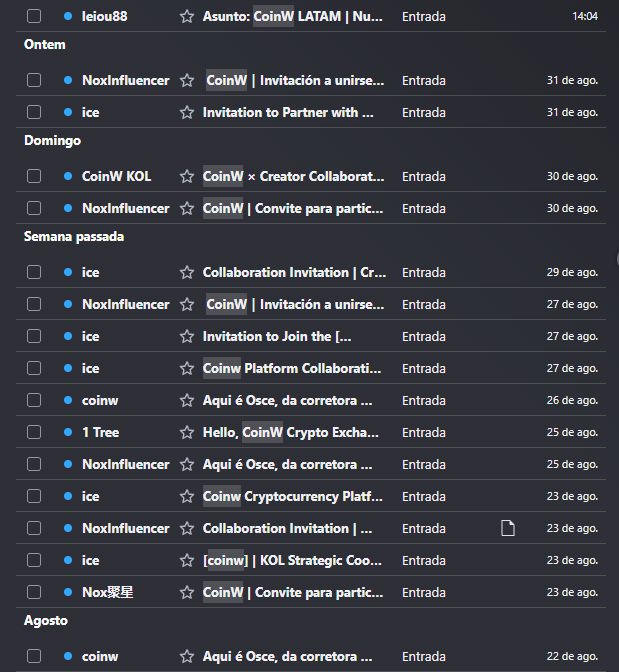Click the 26 de ago. date

pyautogui.click(x=572, y=400)
